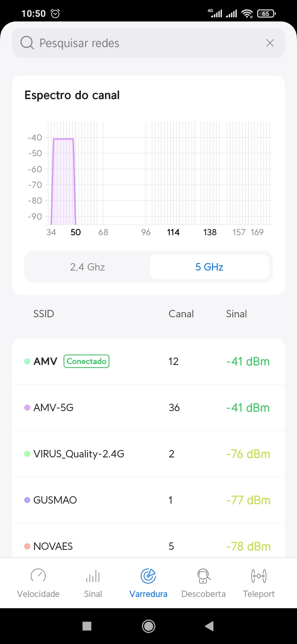
Task: Open VIRUS_Quality-2.4G network details
Action: click(x=148, y=454)
